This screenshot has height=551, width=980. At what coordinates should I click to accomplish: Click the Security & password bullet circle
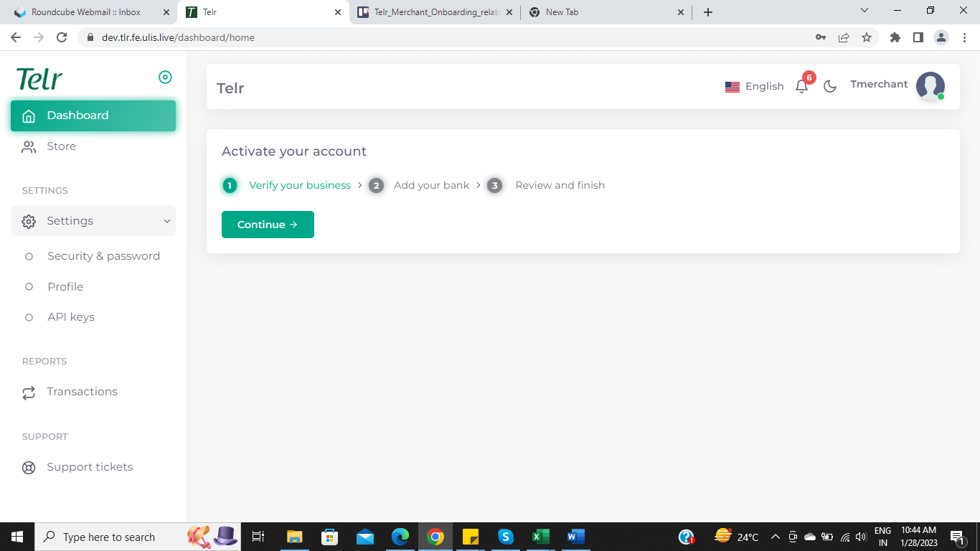(29, 256)
